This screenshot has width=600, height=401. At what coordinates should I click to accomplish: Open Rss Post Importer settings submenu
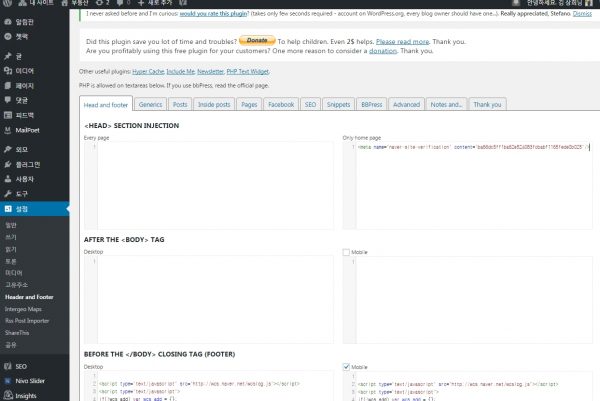point(27,321)
